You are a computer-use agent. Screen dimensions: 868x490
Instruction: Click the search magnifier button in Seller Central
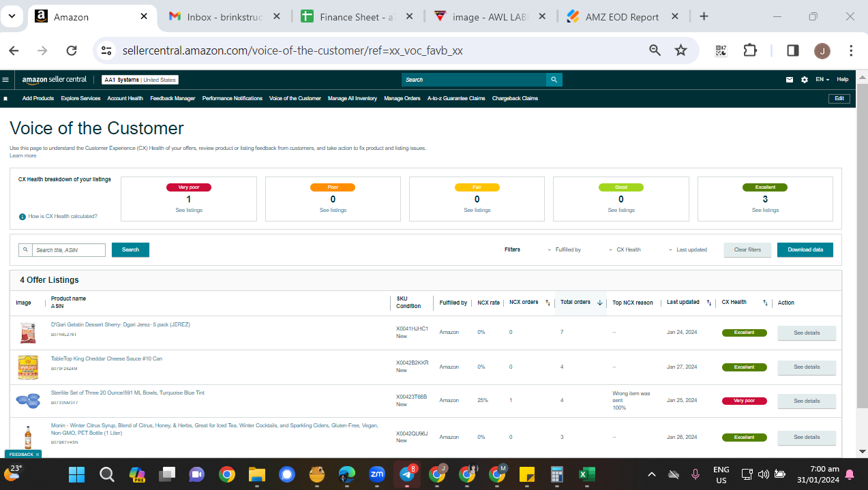(554, 80)
